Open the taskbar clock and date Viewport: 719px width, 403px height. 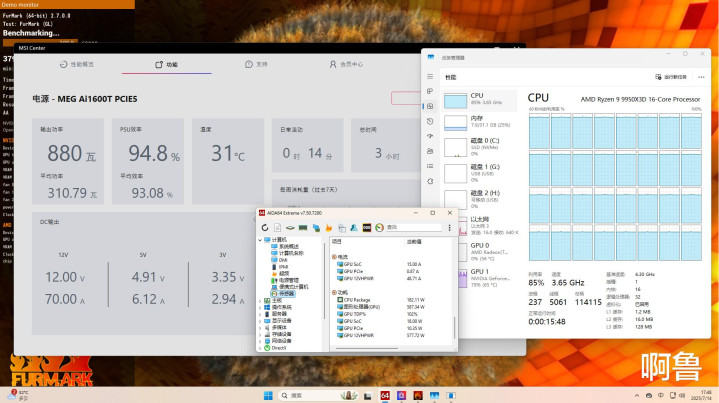tap(702, 395)
